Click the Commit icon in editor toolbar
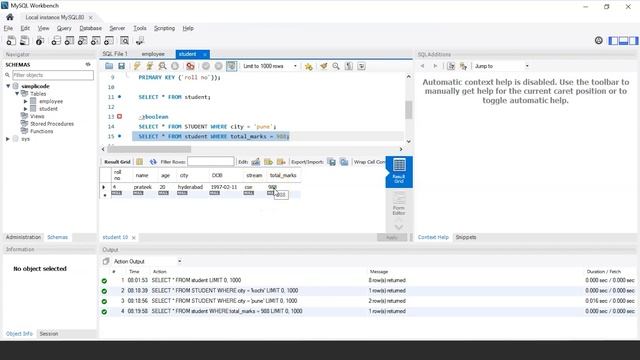This screenshot has height=360, width=640. (206, 66)
